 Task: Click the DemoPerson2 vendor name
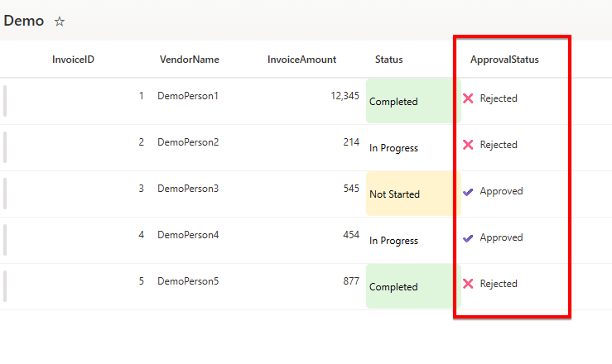point(188,142)
